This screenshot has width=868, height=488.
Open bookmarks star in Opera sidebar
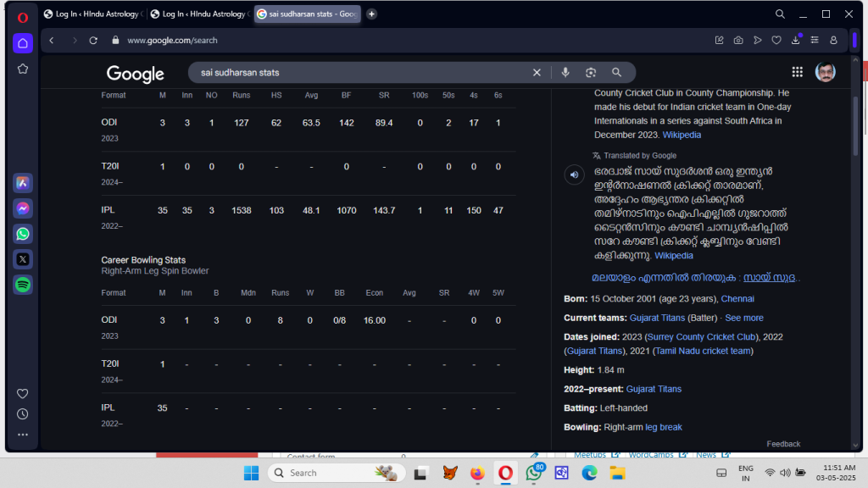23,69
